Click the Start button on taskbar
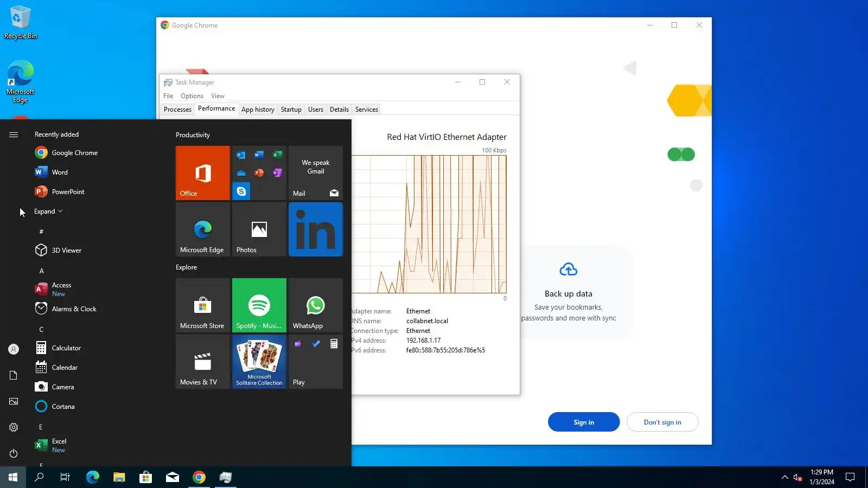 (13, 477)
